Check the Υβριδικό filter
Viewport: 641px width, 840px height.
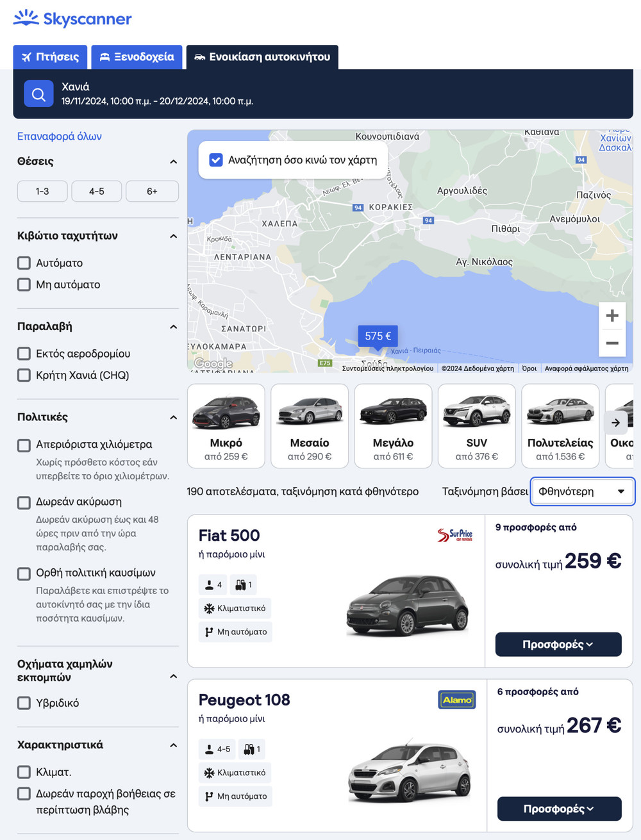(x=24, y=704)
